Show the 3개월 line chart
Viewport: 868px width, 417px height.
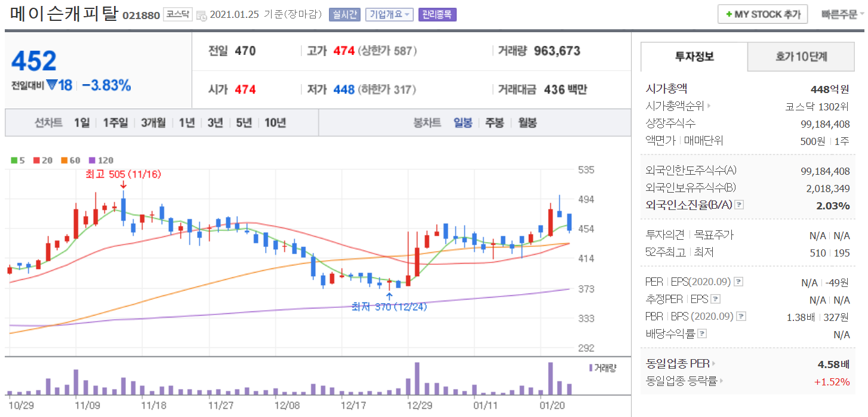(x=155, y=123)
